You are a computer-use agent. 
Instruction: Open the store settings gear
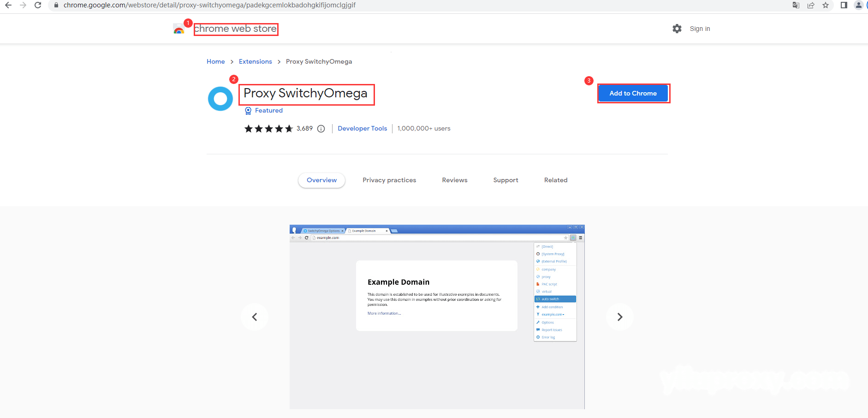pos(677,29)
